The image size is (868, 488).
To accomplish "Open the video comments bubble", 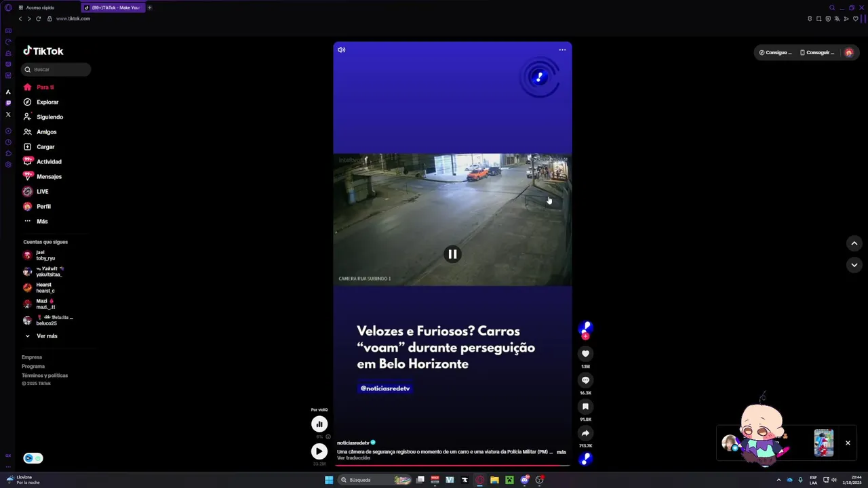I will (x=585, y=380).
